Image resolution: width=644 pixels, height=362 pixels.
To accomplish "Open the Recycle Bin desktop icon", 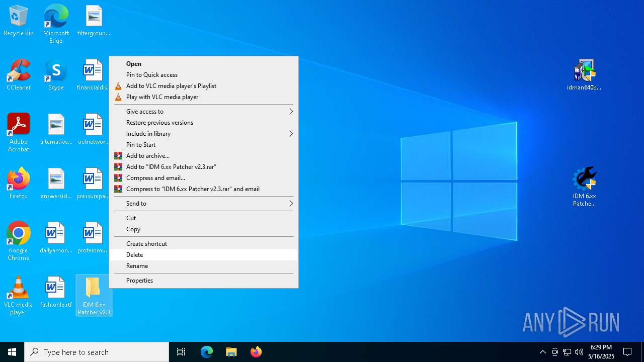I will [19, 21].
